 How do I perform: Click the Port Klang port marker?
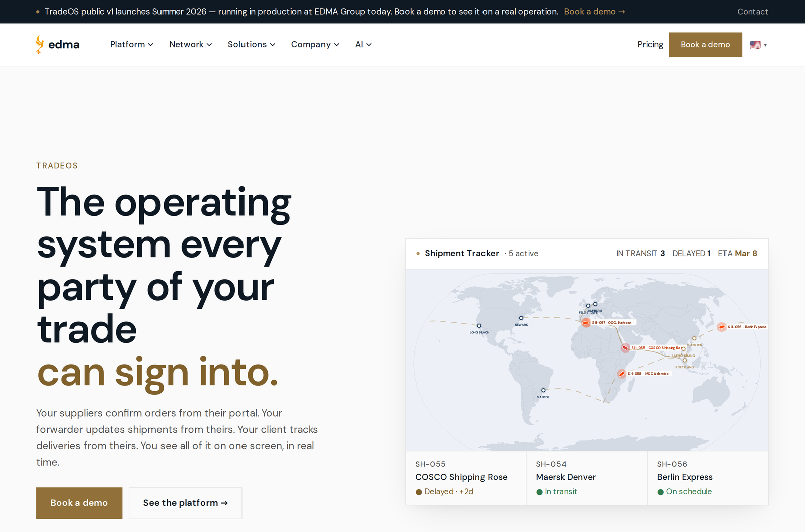(x=685, y=360)
